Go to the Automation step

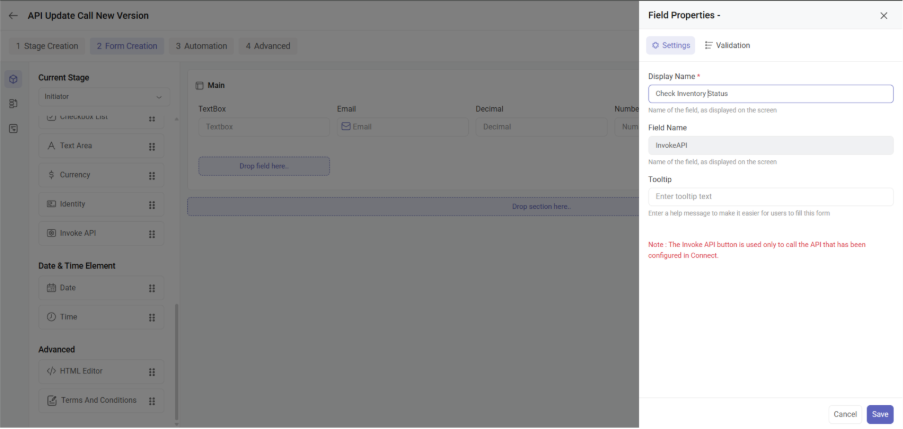202,46
